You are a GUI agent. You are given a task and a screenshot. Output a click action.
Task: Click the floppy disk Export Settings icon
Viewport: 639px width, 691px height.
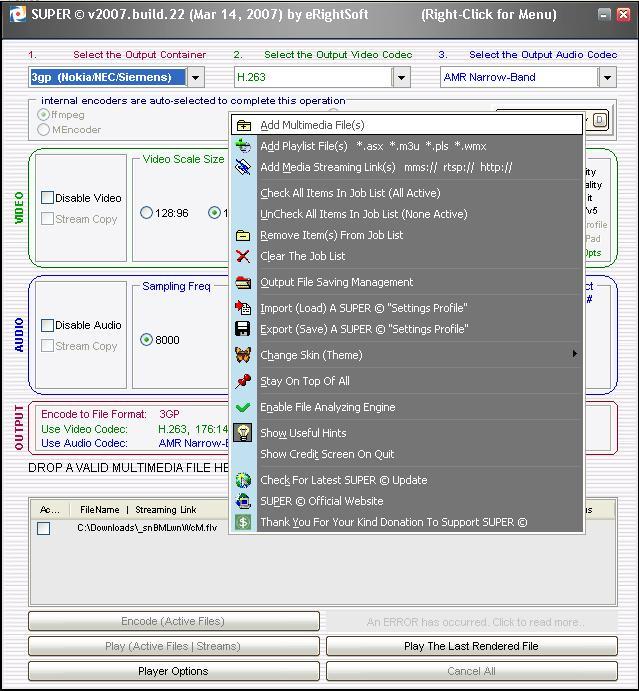click(x=243, y=329)
